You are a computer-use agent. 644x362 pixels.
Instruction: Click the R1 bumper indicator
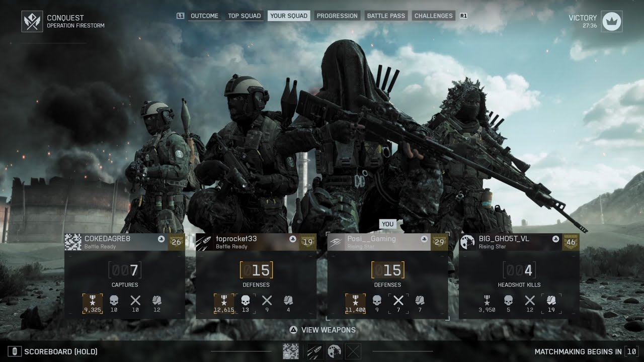pos(463,16)
